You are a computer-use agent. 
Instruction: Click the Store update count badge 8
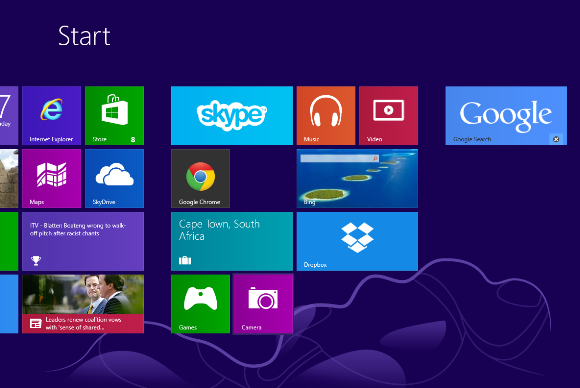[x=133, y=139]
